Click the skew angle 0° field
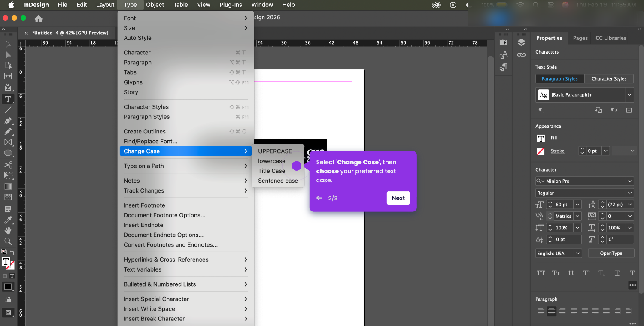 [620, 239]
